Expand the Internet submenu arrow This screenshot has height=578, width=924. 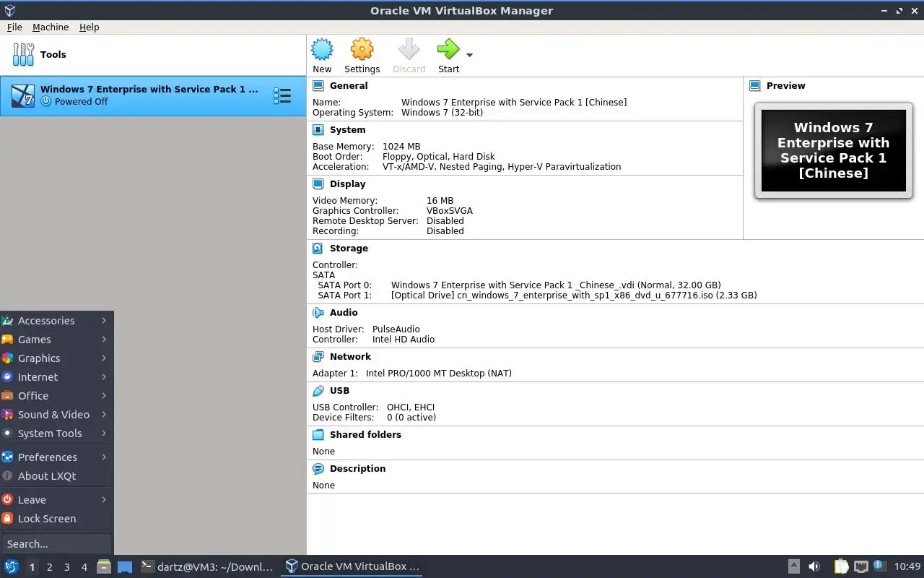[104, 376]
